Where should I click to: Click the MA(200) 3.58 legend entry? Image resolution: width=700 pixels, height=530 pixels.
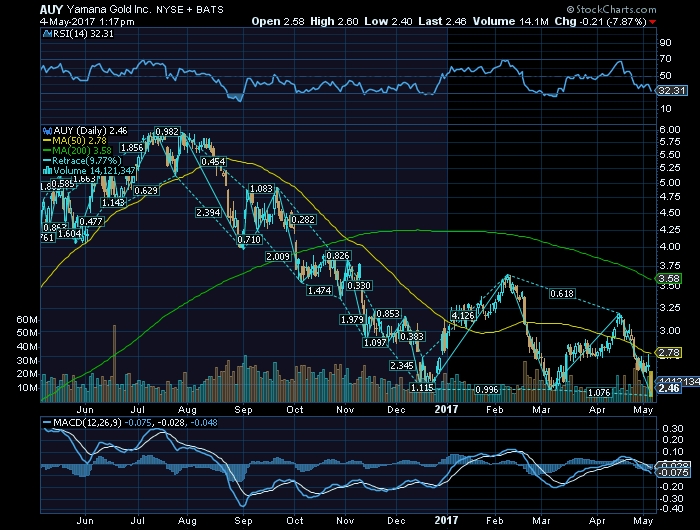82,150
